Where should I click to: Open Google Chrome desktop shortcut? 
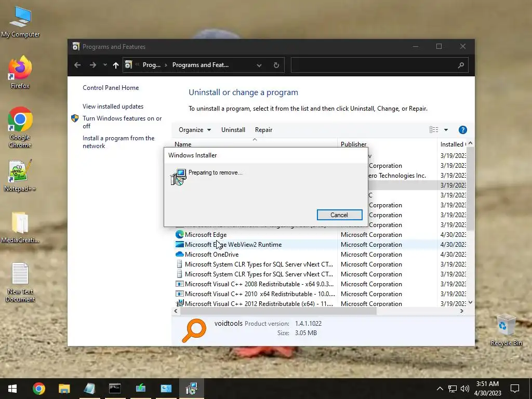tap(20, 127)
